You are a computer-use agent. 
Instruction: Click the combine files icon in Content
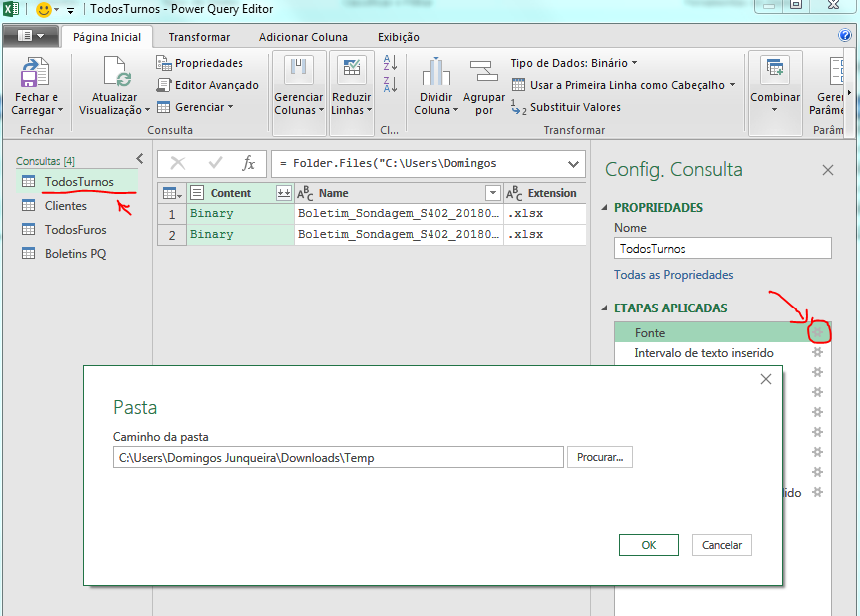coord(283,193)
